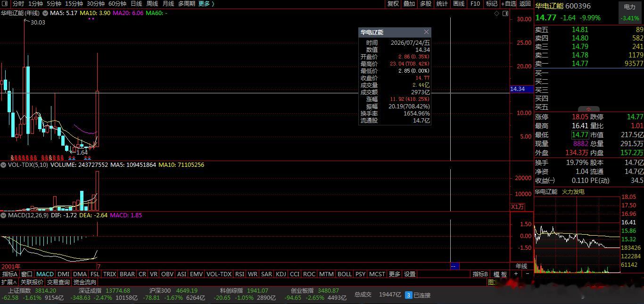Image resolution: width=644 pixels, height=304 pixels.
Task: Click 模板 template button
Action: (500, 274)
